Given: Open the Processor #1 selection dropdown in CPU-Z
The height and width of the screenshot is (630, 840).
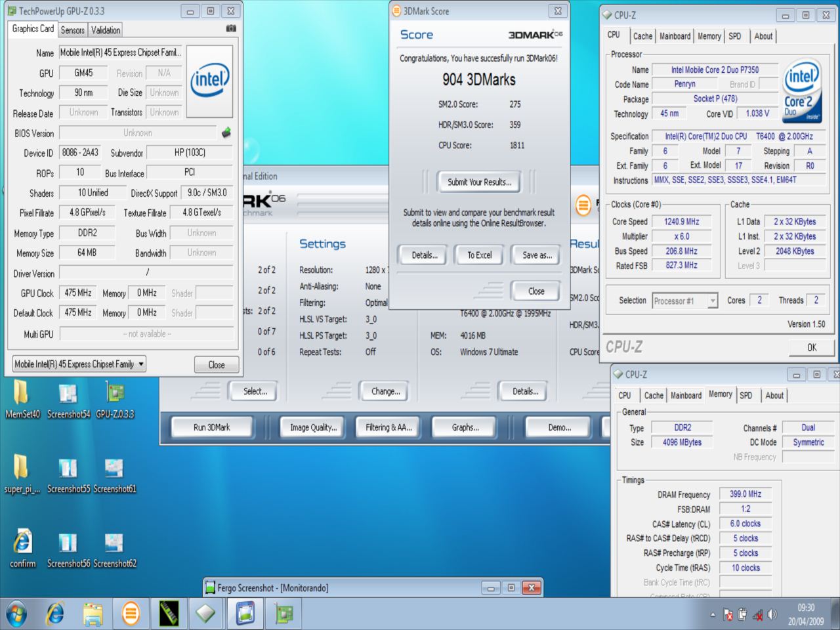Looking at the screenshot, I should (684, 301).
